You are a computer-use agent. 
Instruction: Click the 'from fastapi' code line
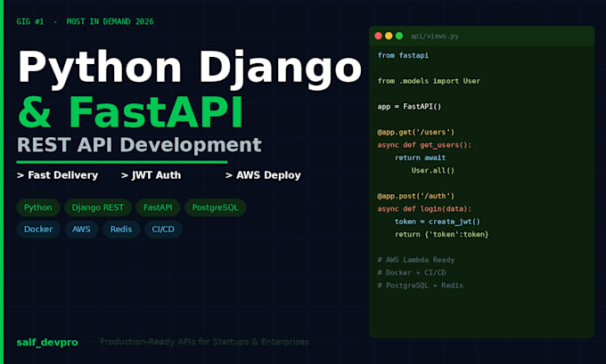(403, 55)
